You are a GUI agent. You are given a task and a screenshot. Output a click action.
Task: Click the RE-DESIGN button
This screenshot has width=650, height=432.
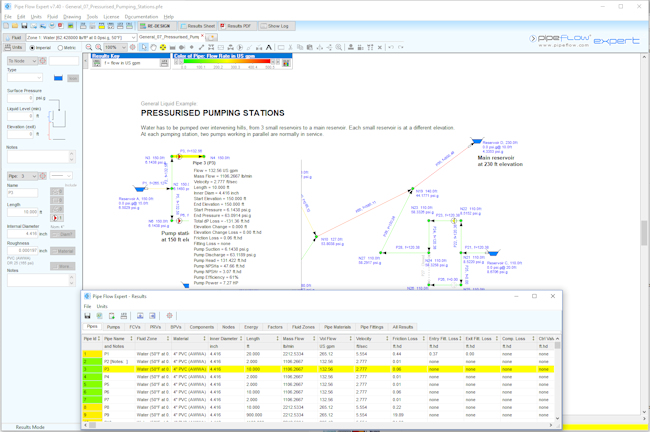[x=155, y=26]
